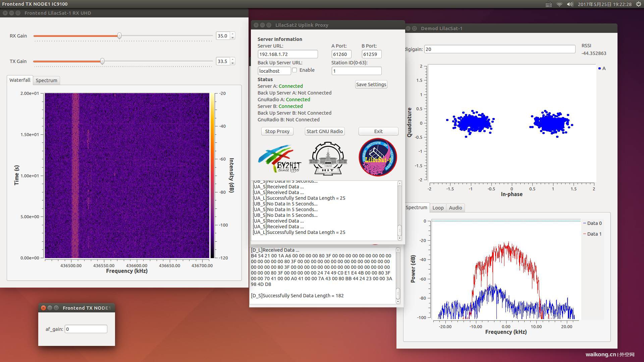Focus the af_gain input field
Screen dimensions: 644x362
(x=86, y=329)
